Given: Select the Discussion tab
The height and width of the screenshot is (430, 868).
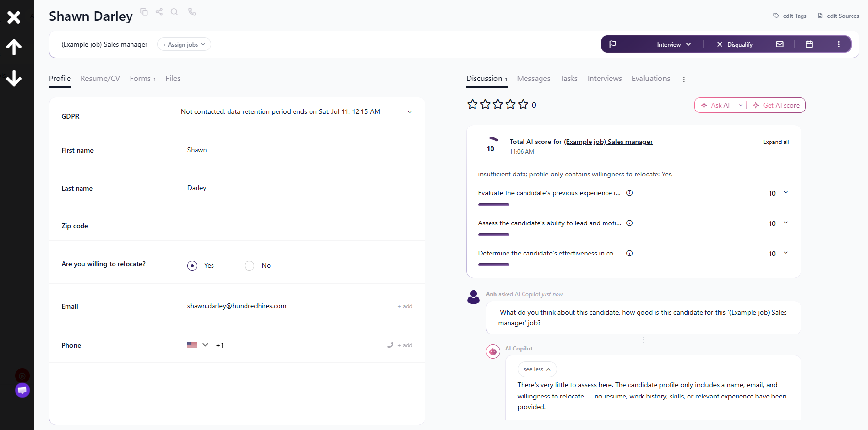Looking at the screenshot, I should tap(487, 79).
